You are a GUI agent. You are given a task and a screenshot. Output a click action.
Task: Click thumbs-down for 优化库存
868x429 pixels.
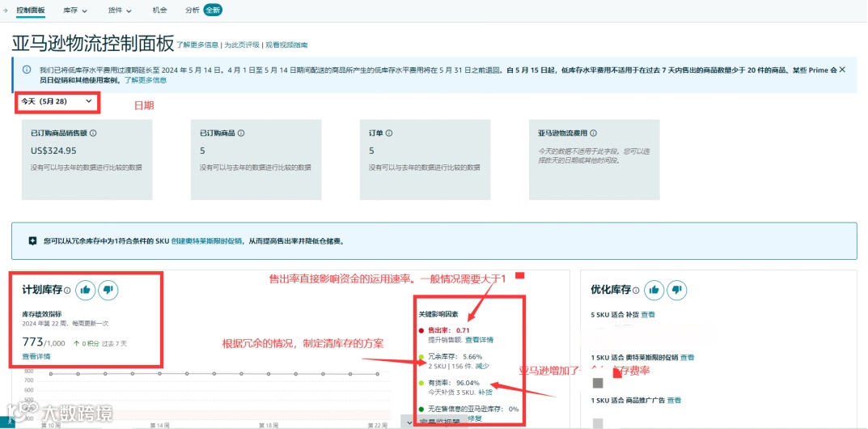coord(676,290)
